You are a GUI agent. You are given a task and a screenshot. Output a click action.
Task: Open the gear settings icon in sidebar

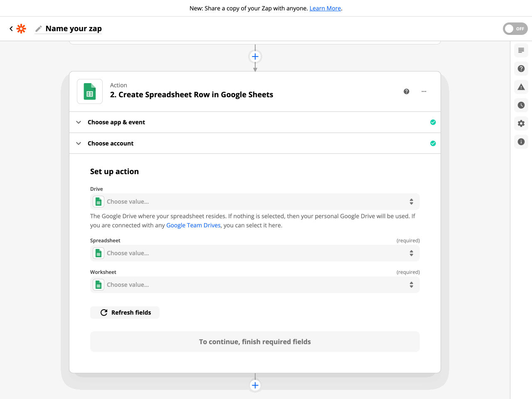[x=521, y=123]
